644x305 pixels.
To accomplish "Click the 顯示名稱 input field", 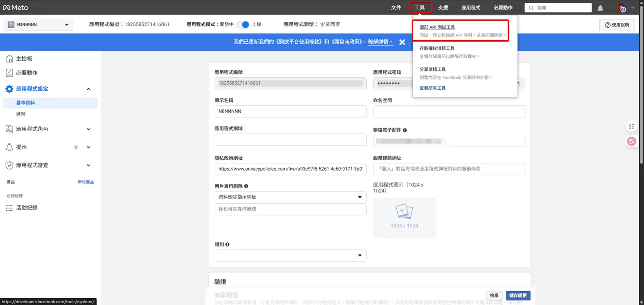I will coord(290,111).
